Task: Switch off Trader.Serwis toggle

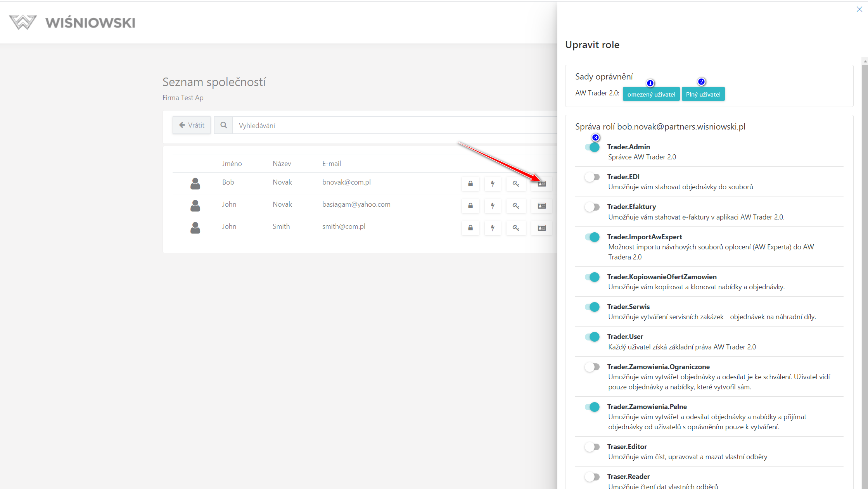Action: (x=592, y=307)
